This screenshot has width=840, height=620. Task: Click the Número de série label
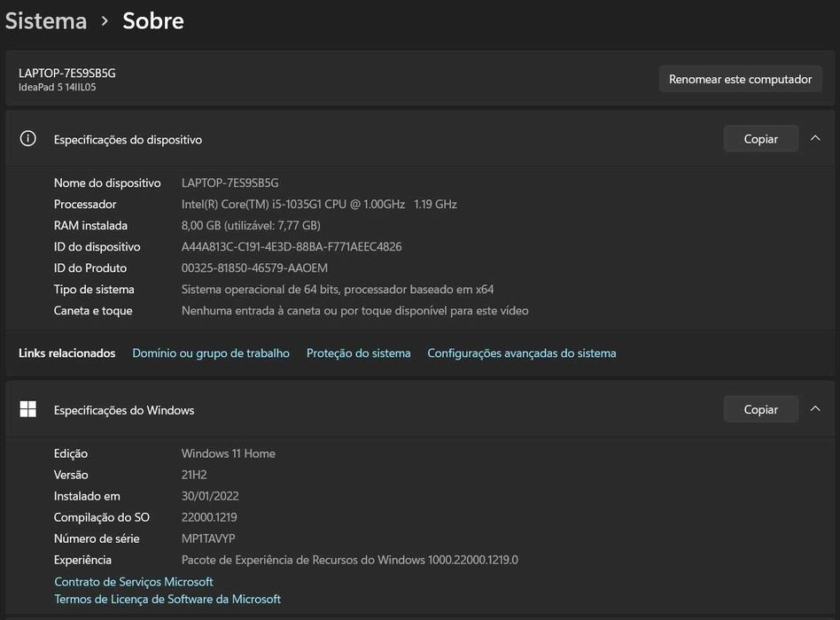coord(97,539)
